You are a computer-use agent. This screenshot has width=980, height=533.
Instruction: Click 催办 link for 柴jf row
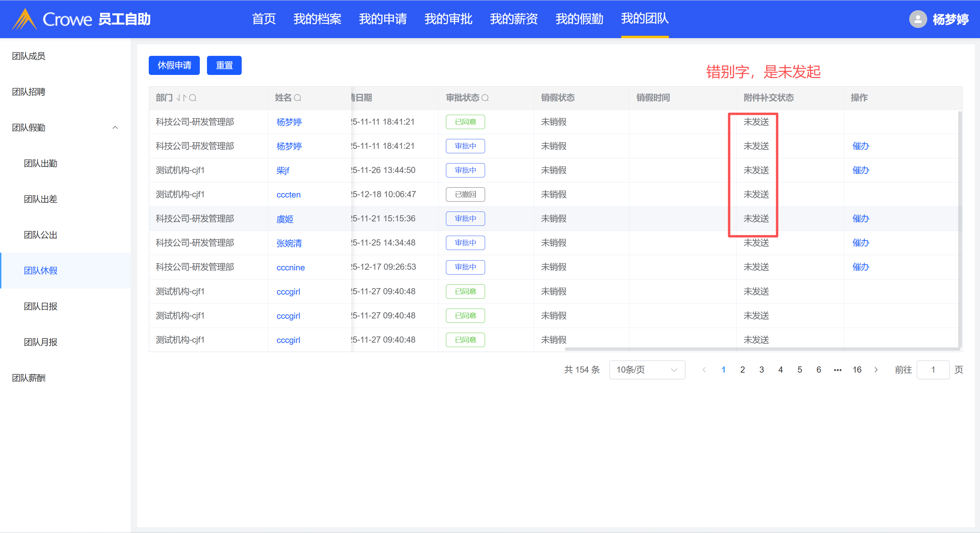pyautogui.click(x=861, y=170)
